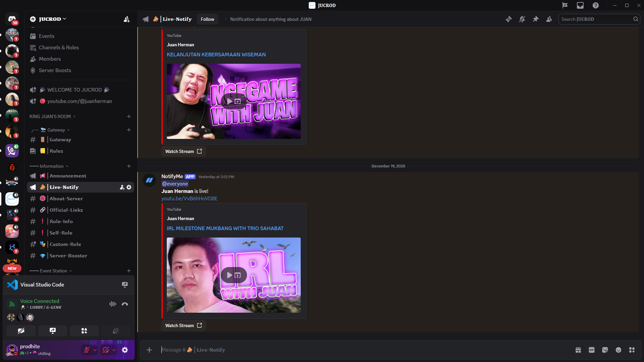
Task: Share your screen button in voice panel
Action: pos(53,331)
